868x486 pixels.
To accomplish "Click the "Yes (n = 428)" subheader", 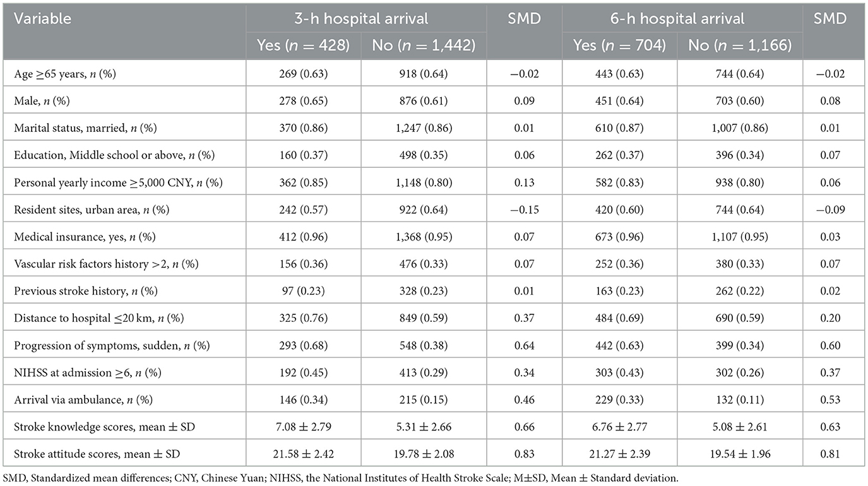I will (302, 45).
